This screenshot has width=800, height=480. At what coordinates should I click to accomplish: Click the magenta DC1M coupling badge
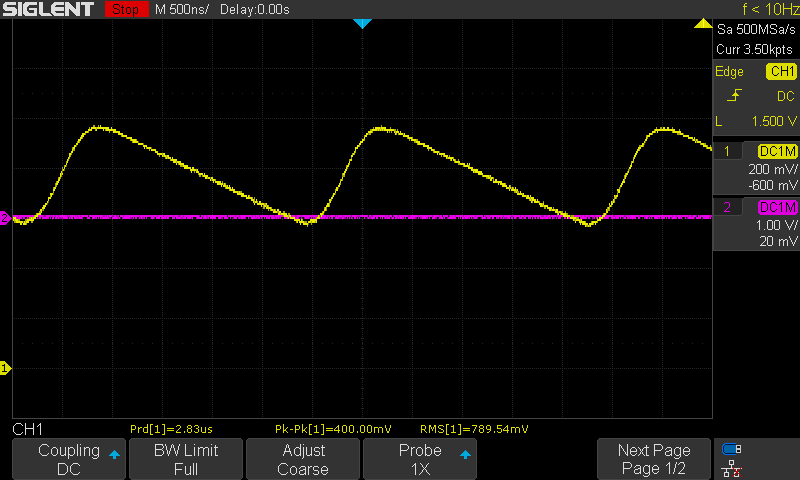[778, 207]
